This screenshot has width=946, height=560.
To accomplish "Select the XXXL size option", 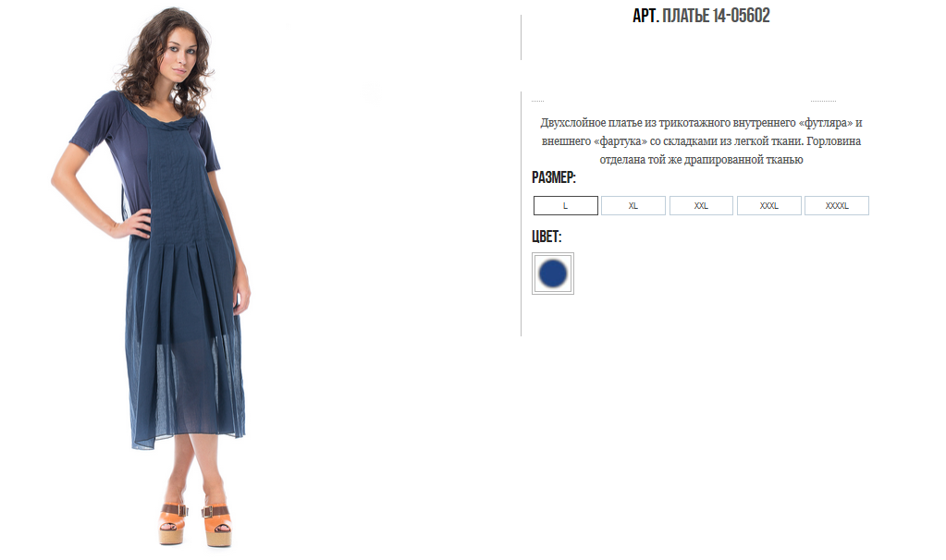I will click(768, 205).
